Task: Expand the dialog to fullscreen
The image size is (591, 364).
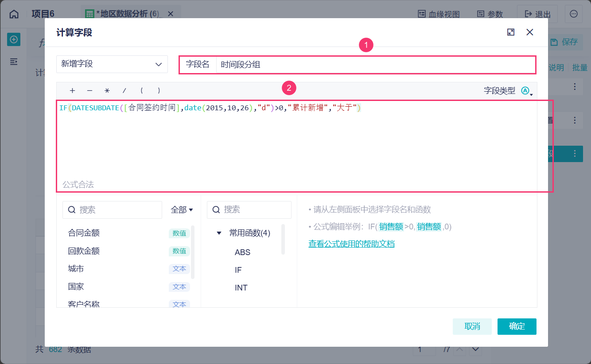Action: click(x=511, y=32)
